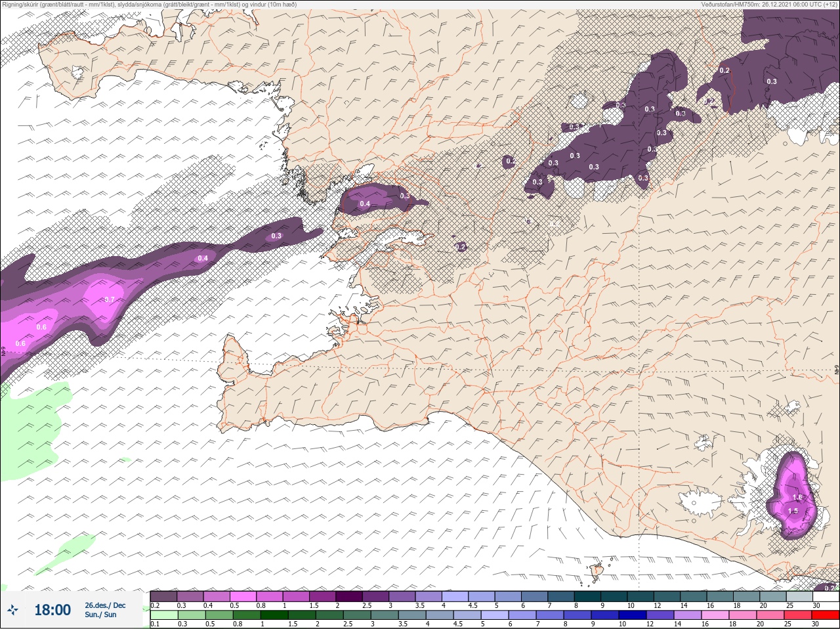The height and width of the screenshot is (629, 840).
Task: Pick the white swatch above the upper 30 label
Action: [x=825, y=596]
